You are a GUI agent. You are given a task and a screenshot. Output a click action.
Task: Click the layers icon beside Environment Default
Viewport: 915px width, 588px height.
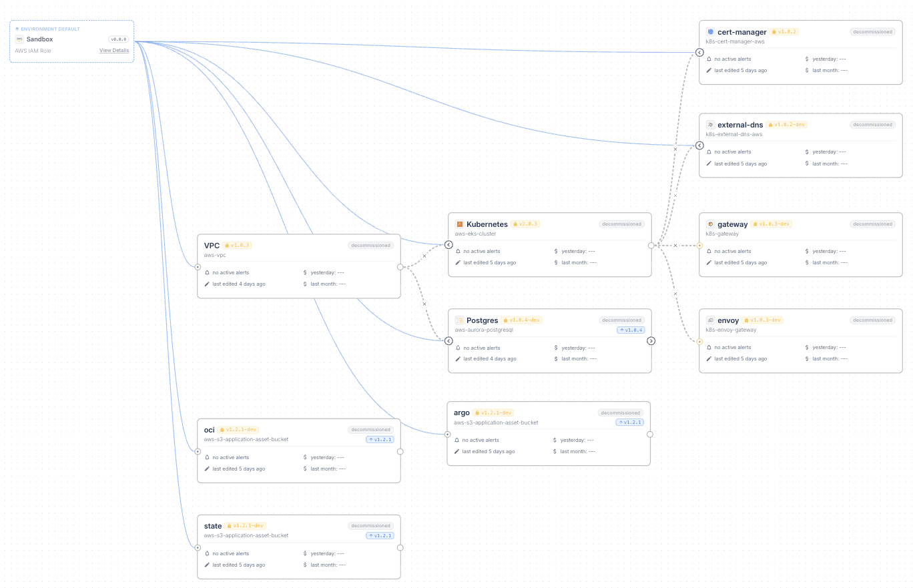pyautogui.click(x=17, y=29)
